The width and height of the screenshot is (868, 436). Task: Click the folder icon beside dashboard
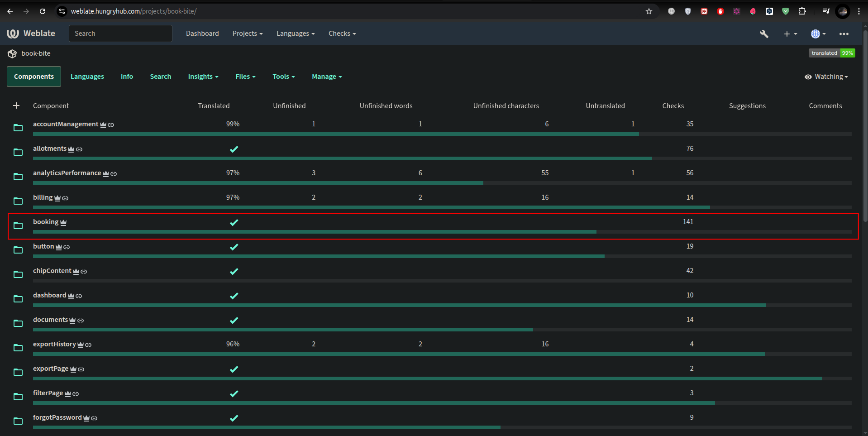(18, 299)
